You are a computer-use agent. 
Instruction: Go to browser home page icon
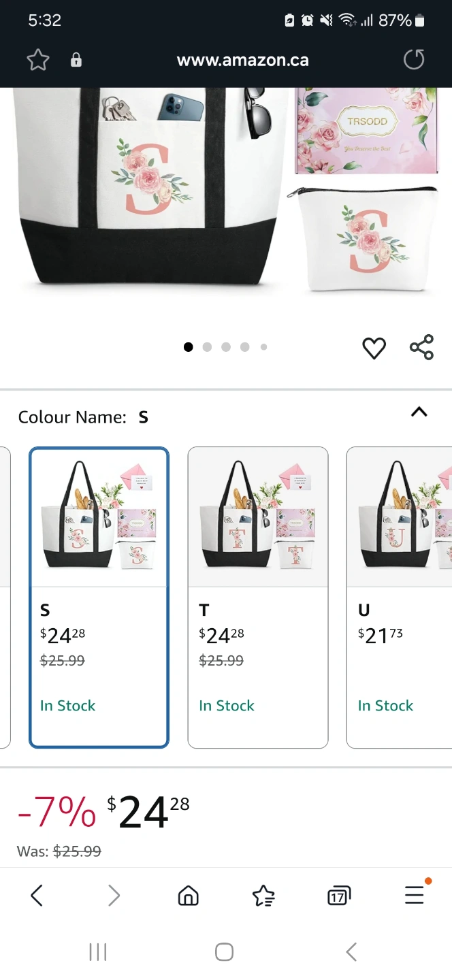pyautogui.click(x=188, y=896)
